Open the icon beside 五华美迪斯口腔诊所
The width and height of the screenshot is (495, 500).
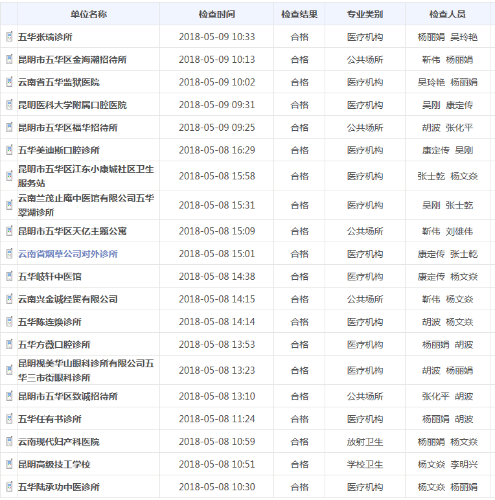(x=9, y=150)
